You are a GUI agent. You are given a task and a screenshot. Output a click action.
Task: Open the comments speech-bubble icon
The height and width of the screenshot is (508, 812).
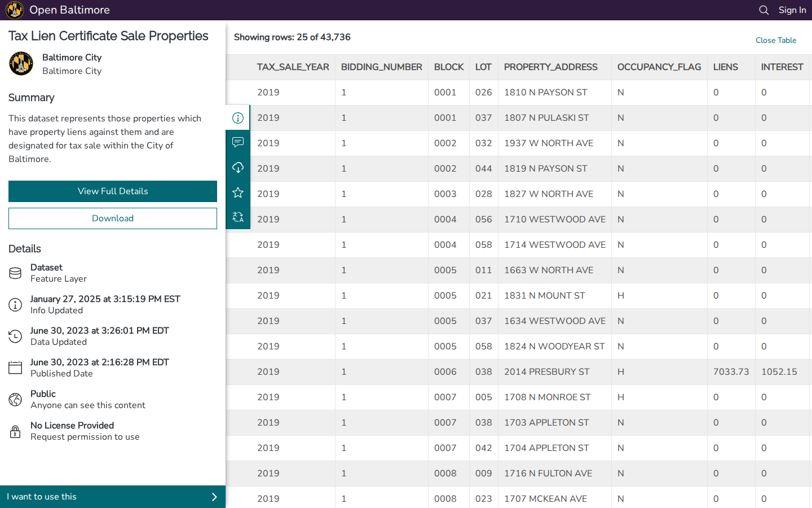click(238, 142)
